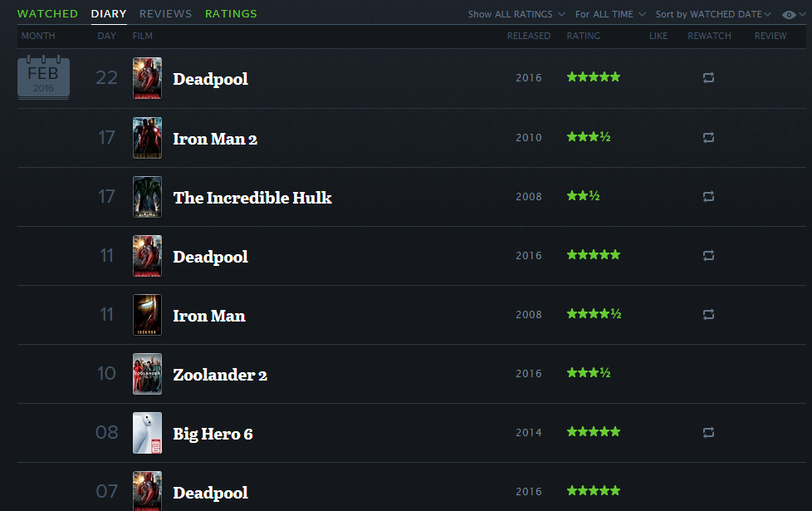Image resolution: width=812 pixels, height=511 pixels.
Task: Click star rating on Deadpool day 07 row
Action: coord(594,491)
